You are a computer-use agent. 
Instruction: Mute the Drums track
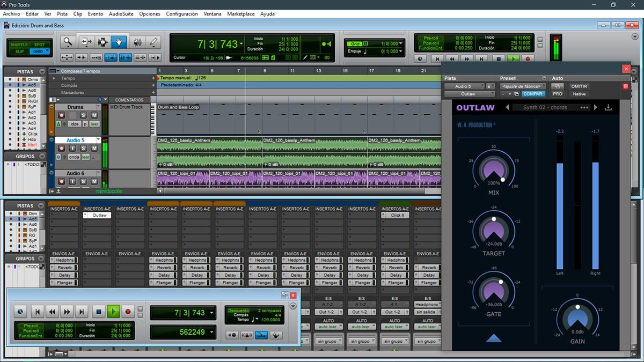pos(94,115)
